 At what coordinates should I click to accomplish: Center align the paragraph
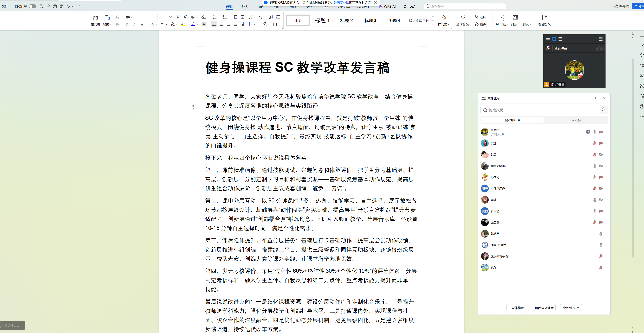pos(221,24)
